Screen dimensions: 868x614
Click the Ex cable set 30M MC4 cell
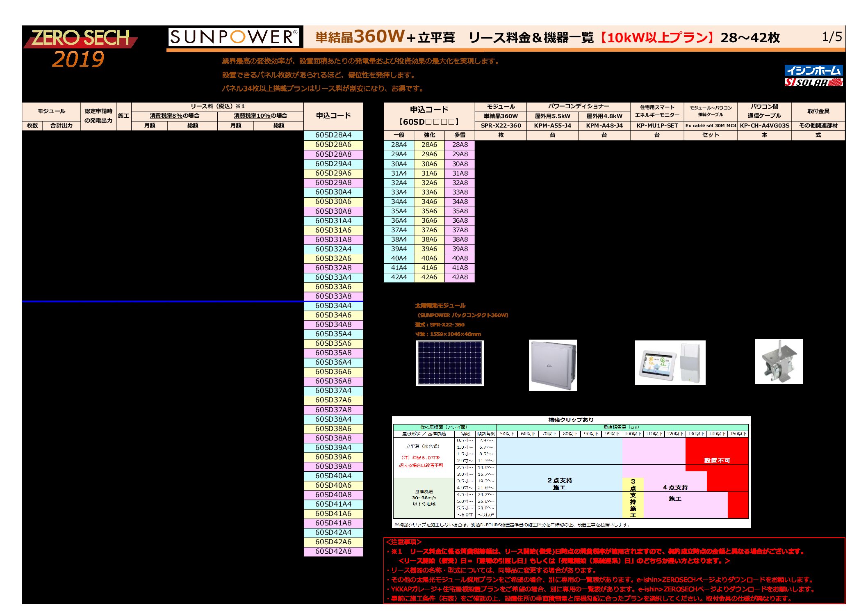coord(711,126)
